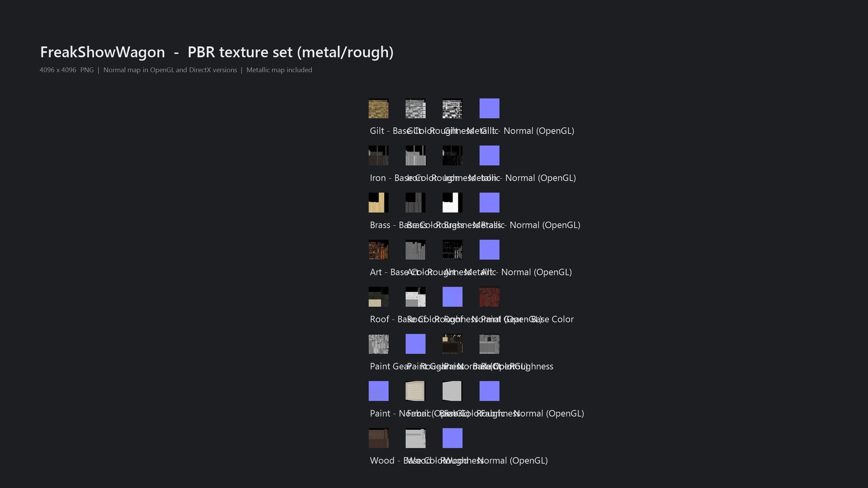Select the Paint Normal (OpenGL) thumbnail
The image size is (868, 488).
(378, 391)
